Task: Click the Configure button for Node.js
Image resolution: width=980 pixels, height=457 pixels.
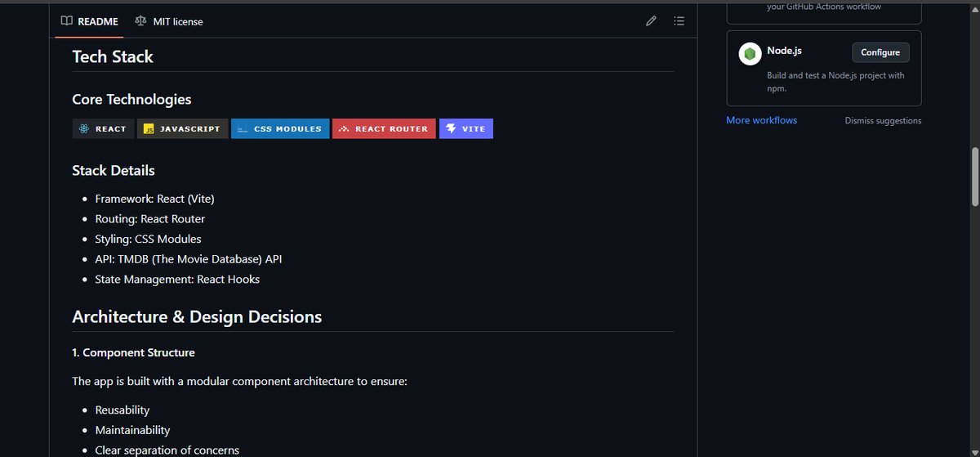Action: coord(880,52)
